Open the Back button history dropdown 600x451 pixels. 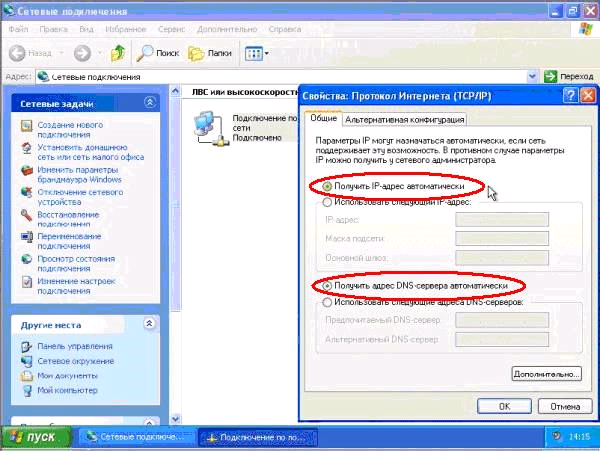(62, 53)
